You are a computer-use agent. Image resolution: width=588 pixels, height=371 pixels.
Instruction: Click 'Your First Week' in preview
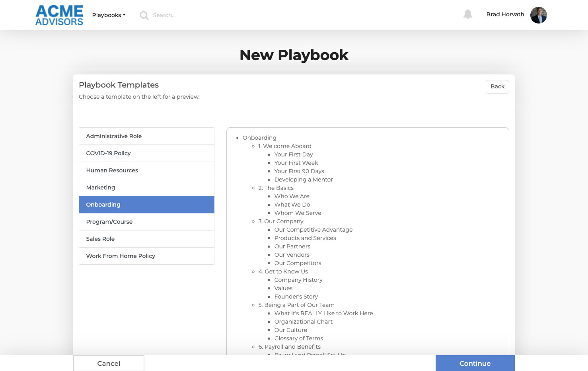click(x=296, y=163)
